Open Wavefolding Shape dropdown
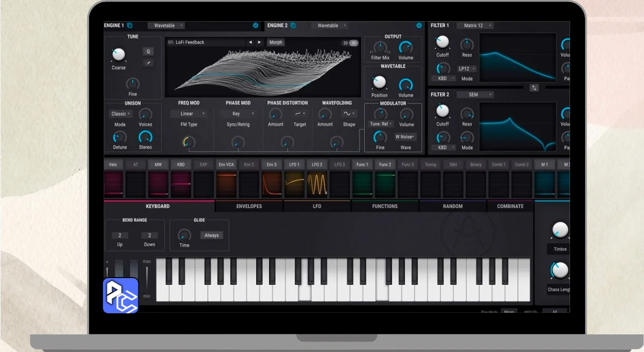The width and height of the screenshot is (644, 352). click(x=349, y=114)
